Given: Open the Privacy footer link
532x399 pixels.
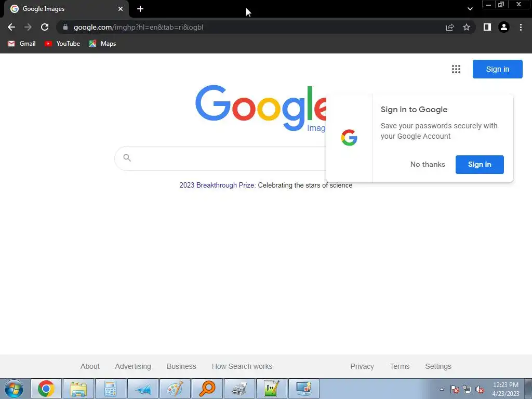Looking at the screenshot, I should pyautogui.click(x=362, y=366).
